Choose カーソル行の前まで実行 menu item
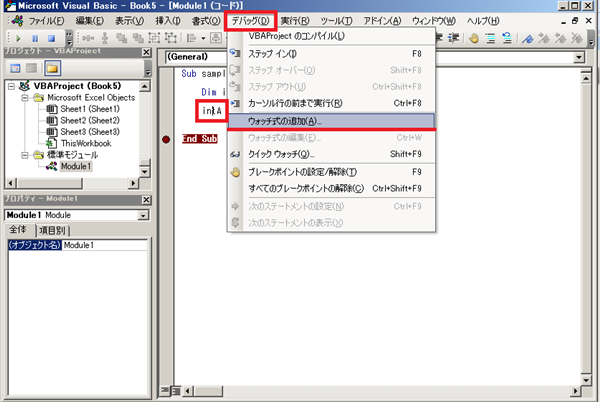 coord(331,103)
